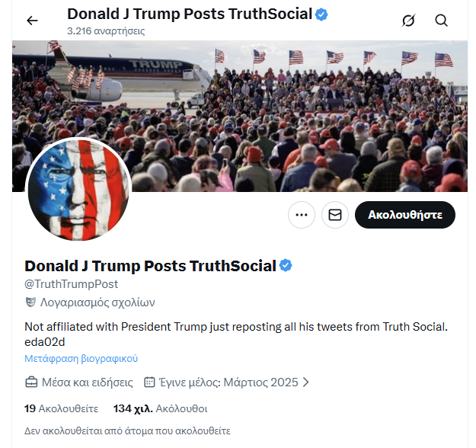Click verified badge beside profile name
This screenshot has width=476, height=448.
[x=286, y=266]
